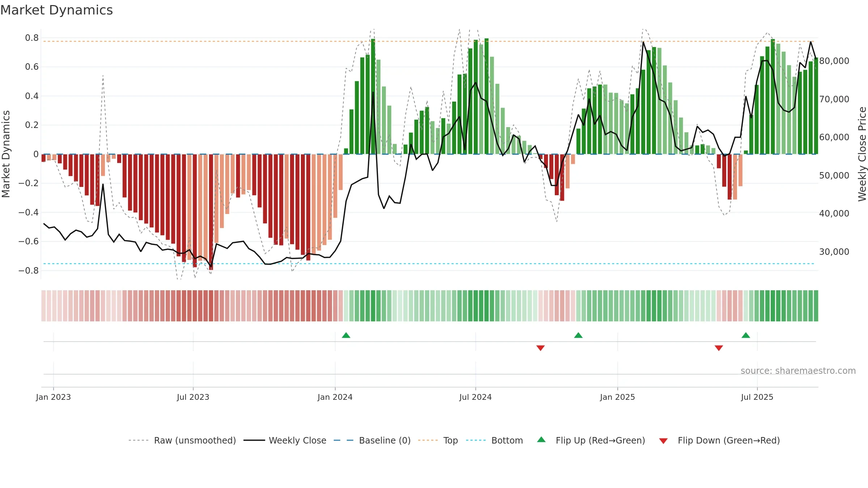The width and height of the screenshot is (868, 488).
Task: Click the 0.6 left axis tick
Action: click(32, 67)
